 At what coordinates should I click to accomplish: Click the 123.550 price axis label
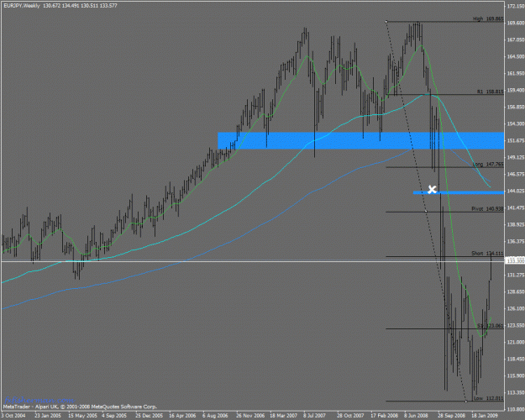pos(516,325)
